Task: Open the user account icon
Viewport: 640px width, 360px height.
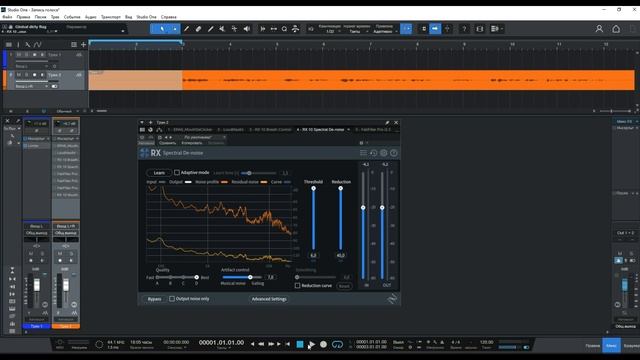Action: click(599, 29)
